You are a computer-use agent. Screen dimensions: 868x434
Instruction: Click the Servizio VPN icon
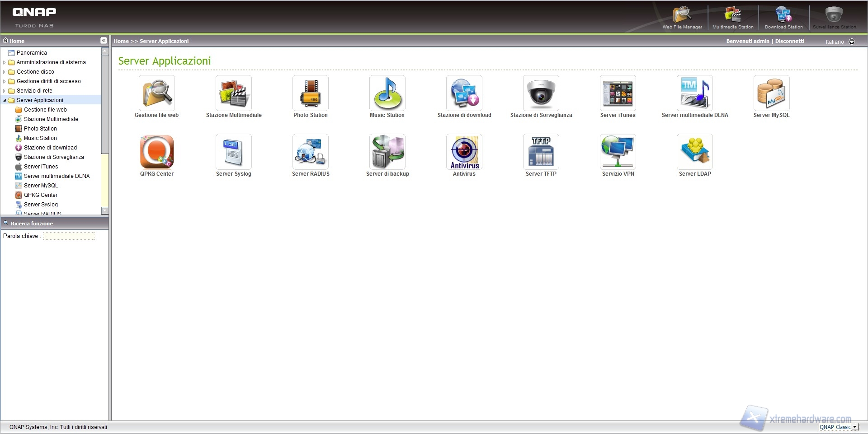tap(618, 152)
